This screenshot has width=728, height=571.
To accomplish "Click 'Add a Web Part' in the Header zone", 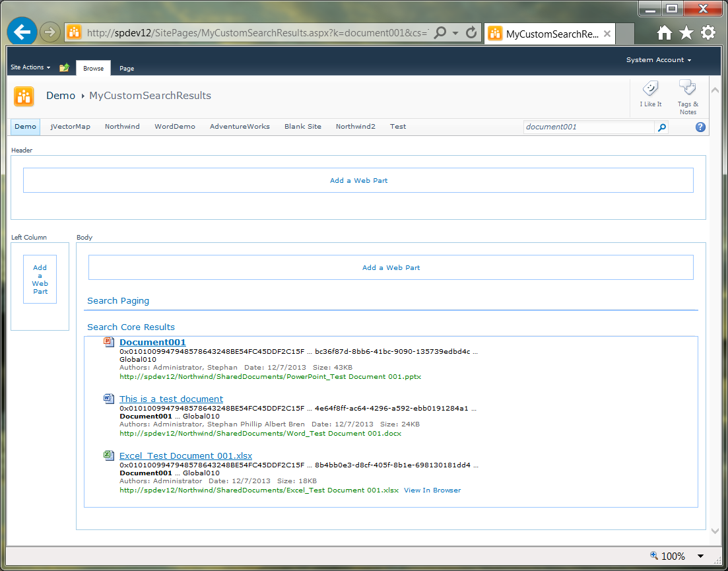I will tap(358, 180).
